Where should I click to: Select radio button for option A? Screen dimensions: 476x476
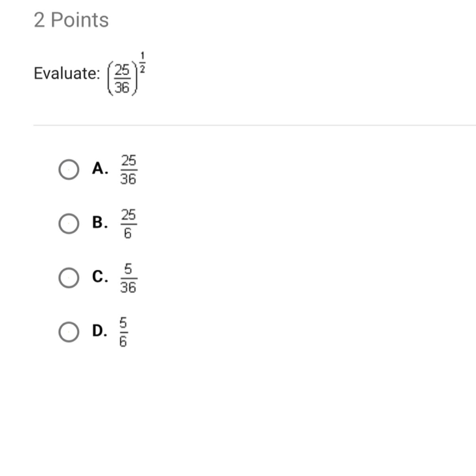tap(69, 170)
